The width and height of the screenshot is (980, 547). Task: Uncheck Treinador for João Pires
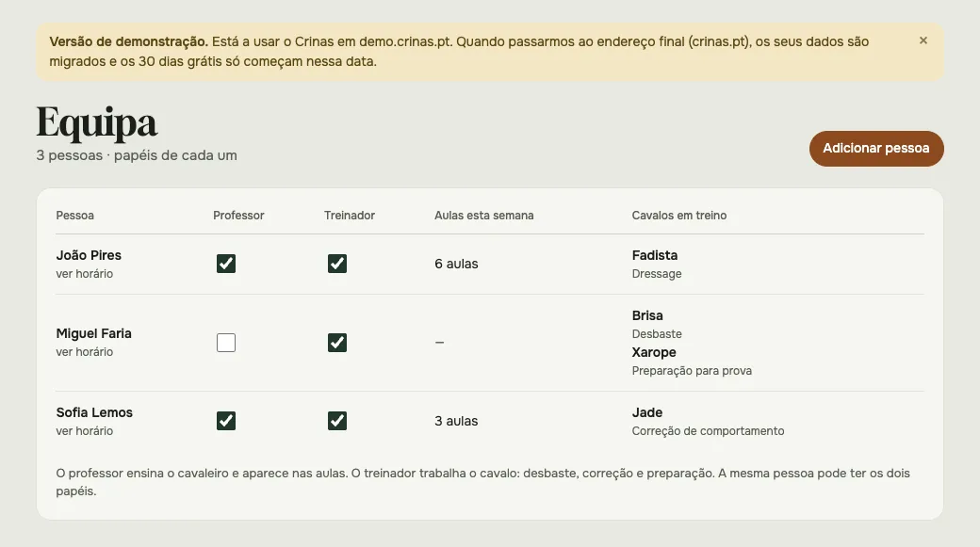(337, 264)
